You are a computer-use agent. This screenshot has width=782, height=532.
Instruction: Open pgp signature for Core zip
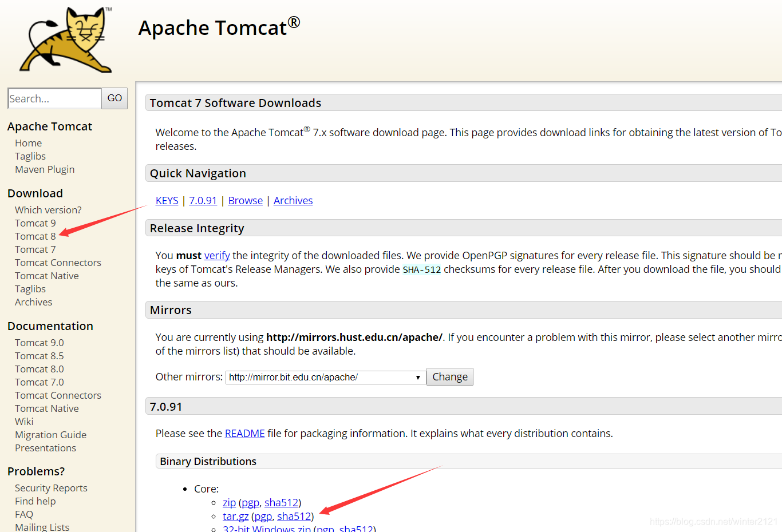coord(250,503)
